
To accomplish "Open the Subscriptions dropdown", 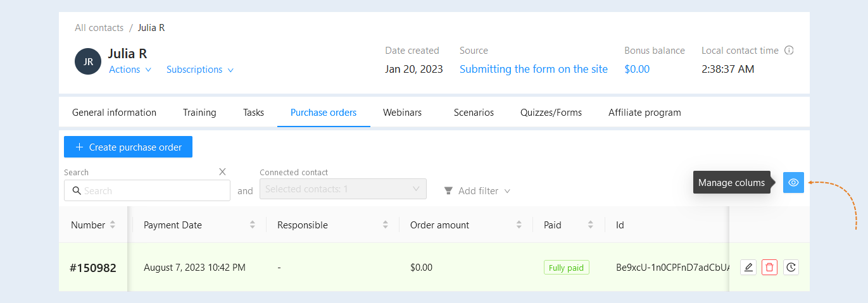I will click(200, 70).
